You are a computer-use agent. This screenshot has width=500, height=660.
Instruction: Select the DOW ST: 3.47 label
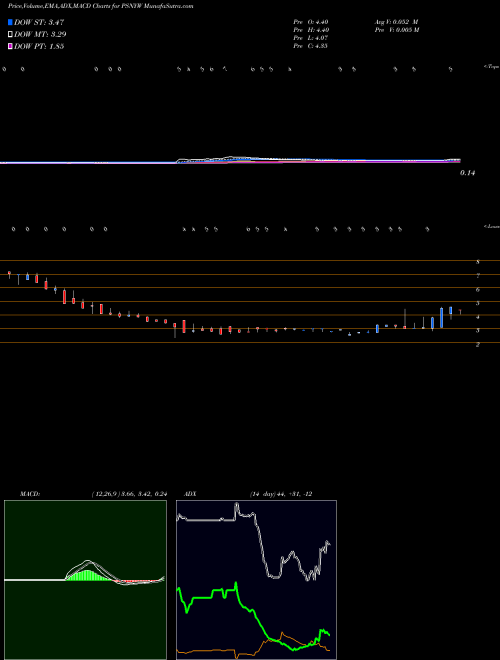[x=39, y=22]
